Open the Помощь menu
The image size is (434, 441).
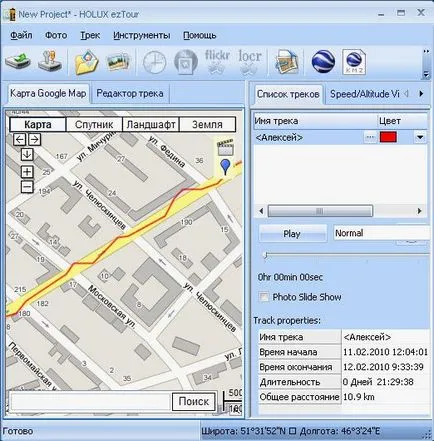coord(200,35)
